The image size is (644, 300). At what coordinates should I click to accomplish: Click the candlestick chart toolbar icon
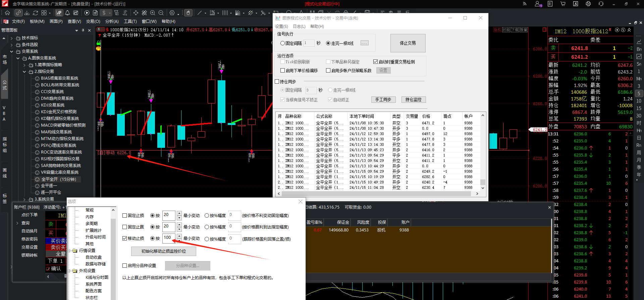coord(59,13)
